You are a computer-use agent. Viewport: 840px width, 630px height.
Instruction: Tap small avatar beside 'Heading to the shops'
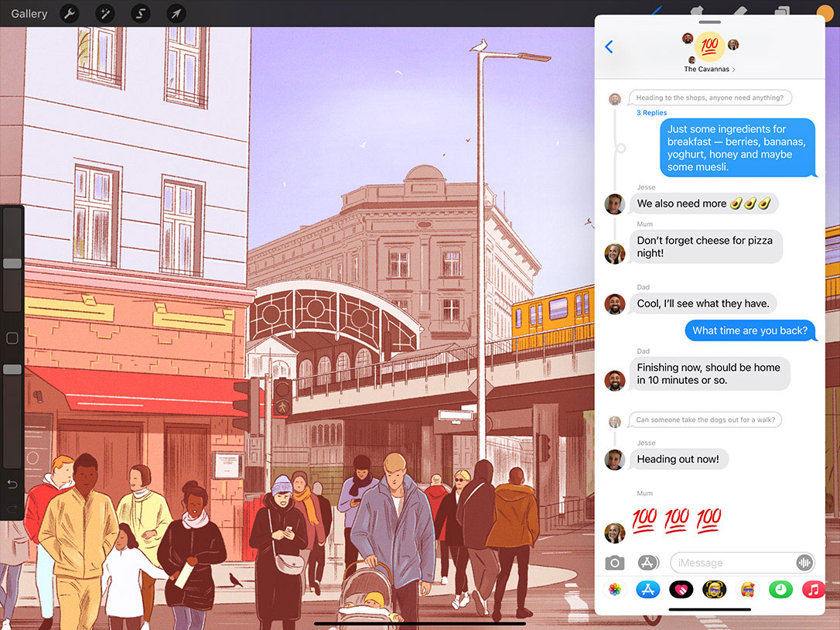[615, 98]
